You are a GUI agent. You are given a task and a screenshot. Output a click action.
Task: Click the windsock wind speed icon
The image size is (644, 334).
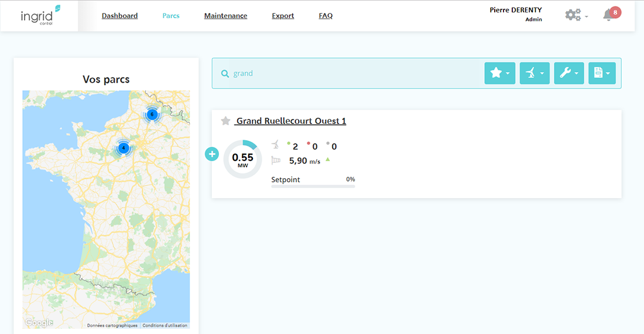[x=276, y=160]
